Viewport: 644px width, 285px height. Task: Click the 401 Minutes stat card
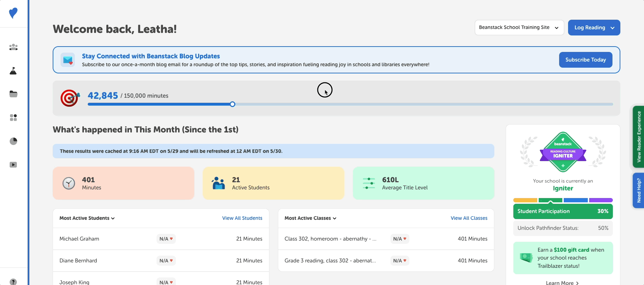click(x=124, y=183)
